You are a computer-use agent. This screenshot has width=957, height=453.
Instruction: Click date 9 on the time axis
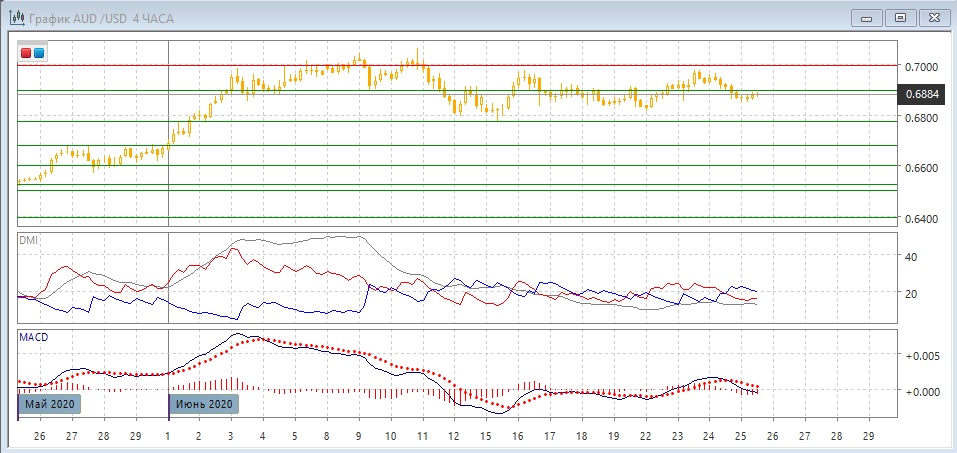coord(359,437)
